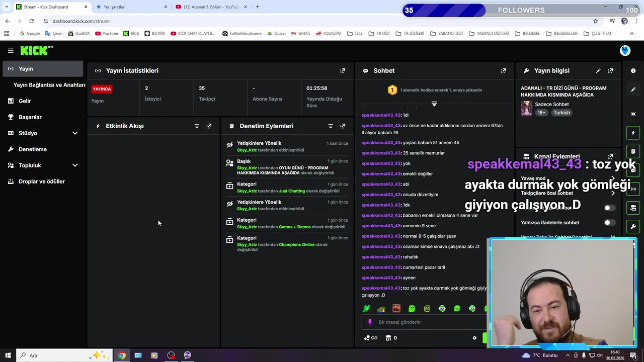Open Denetleme in the sidebar

[x=43, y=149]
